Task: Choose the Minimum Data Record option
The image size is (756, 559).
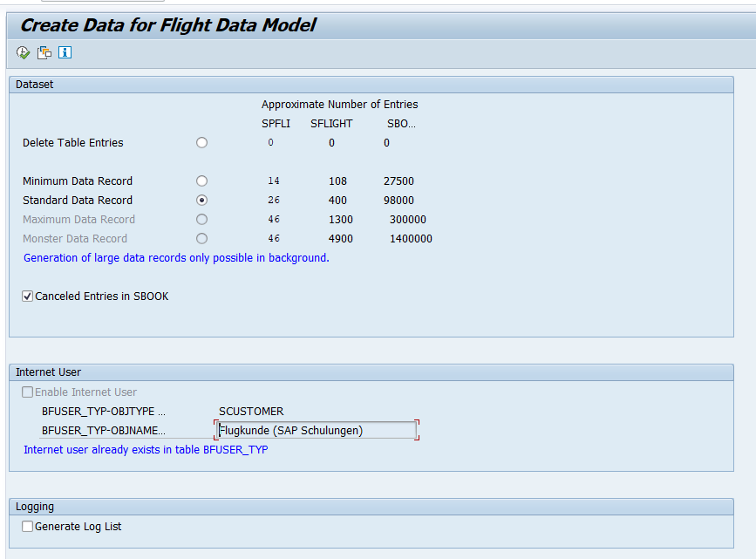Action: point(202,181)
